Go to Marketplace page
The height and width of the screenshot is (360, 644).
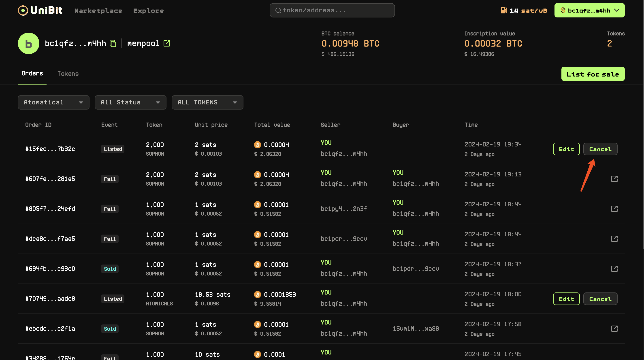click(x=98, y=11)
